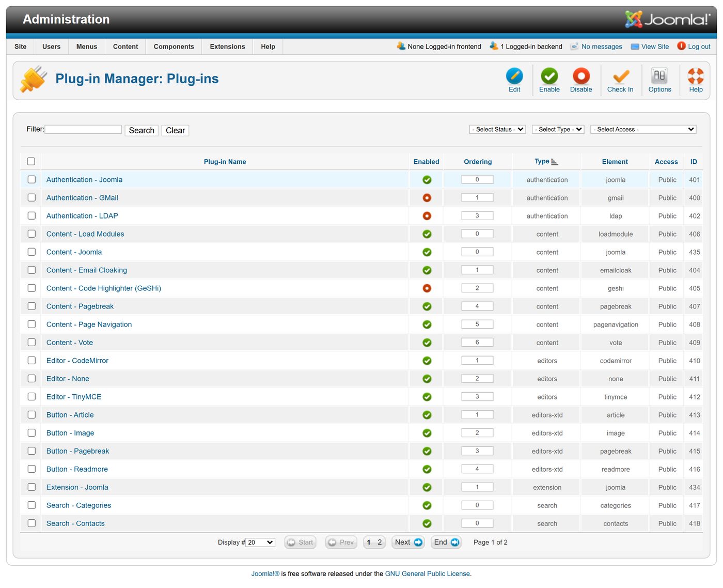Sort by the Element column header
The image size is (723, 588).
[615, 162]
